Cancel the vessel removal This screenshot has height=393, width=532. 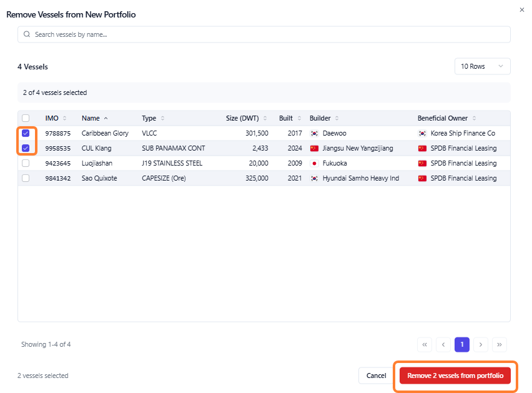click(x=377, y=376)
